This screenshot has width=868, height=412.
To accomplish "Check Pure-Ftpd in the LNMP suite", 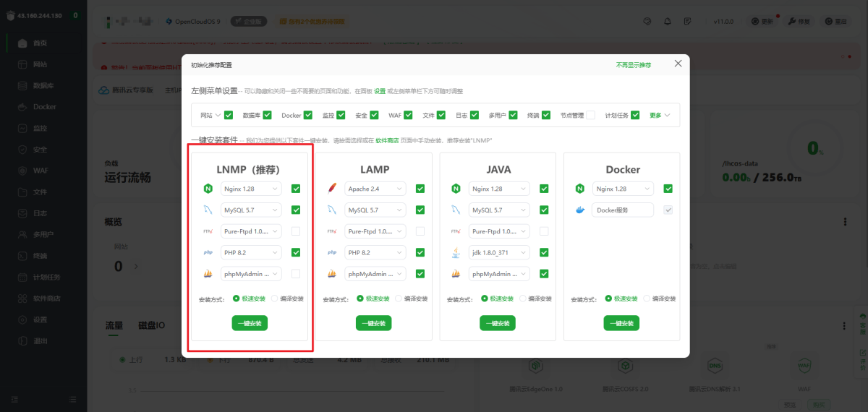I will [x=296, y=231].
